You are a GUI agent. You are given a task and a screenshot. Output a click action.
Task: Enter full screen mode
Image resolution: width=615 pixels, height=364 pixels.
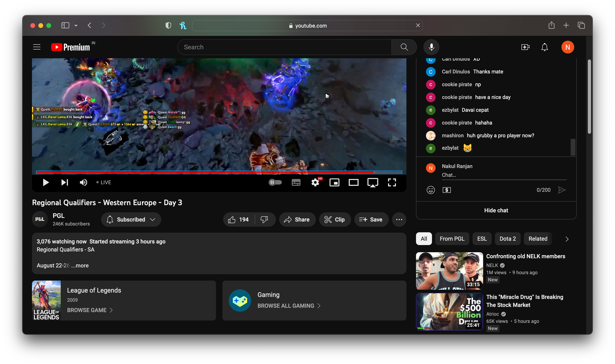[392, 182]
